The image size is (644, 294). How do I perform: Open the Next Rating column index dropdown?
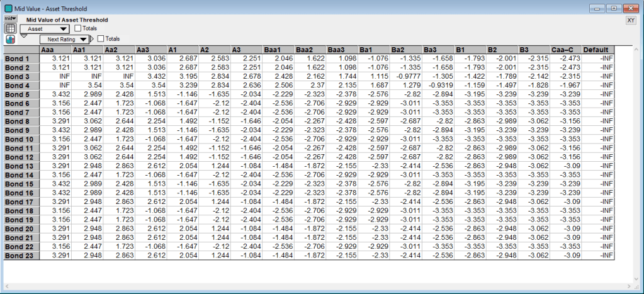tap(60, 39)
